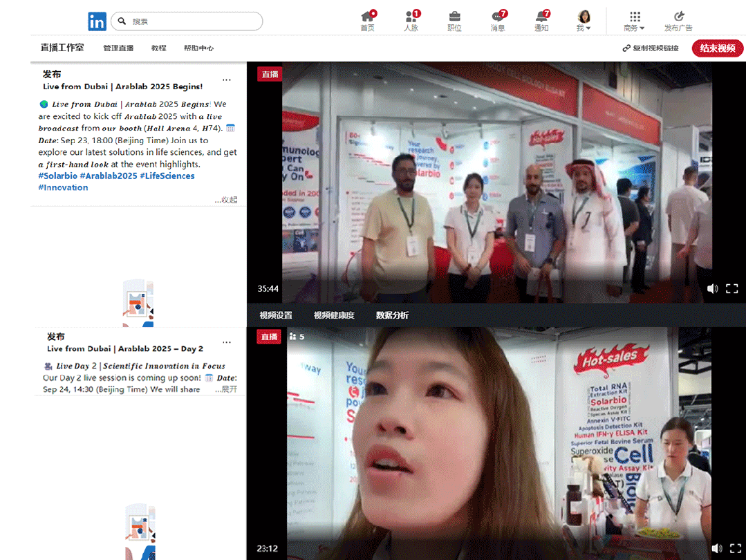This screenshot has width=746, height=560.
Task: Open options menu for Arablab 2025 Begins post
Action: (x=227, y=80)
